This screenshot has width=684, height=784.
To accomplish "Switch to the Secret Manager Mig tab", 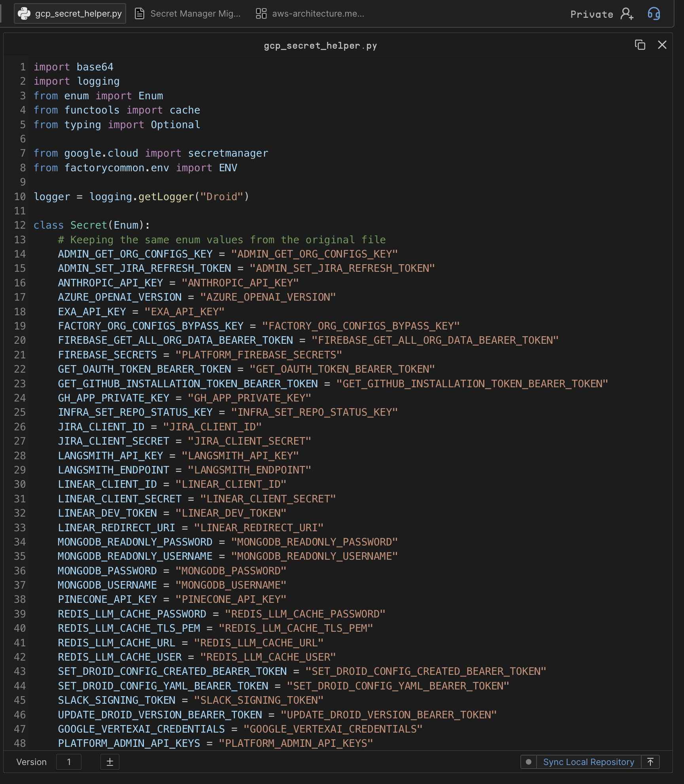I will pyautogui.click(x=195, y=13).
